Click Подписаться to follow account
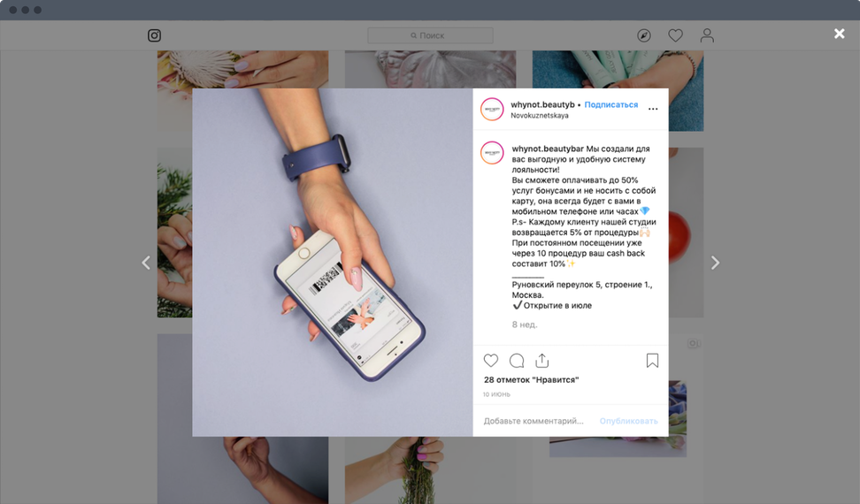Screen dimensions: 860x504 (611, 104)
